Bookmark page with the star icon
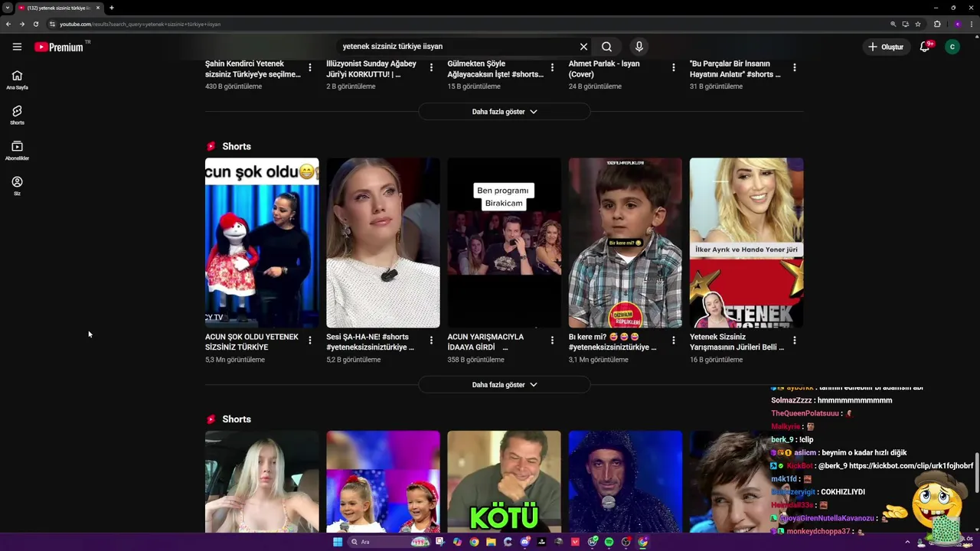Image resolution: width=980 pixels, height=551 pixels. coord(918,24)
